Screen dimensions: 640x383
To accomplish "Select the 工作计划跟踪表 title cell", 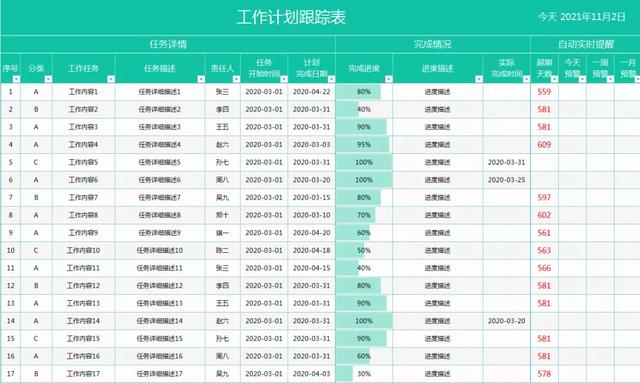I will [x=291, y=18].
